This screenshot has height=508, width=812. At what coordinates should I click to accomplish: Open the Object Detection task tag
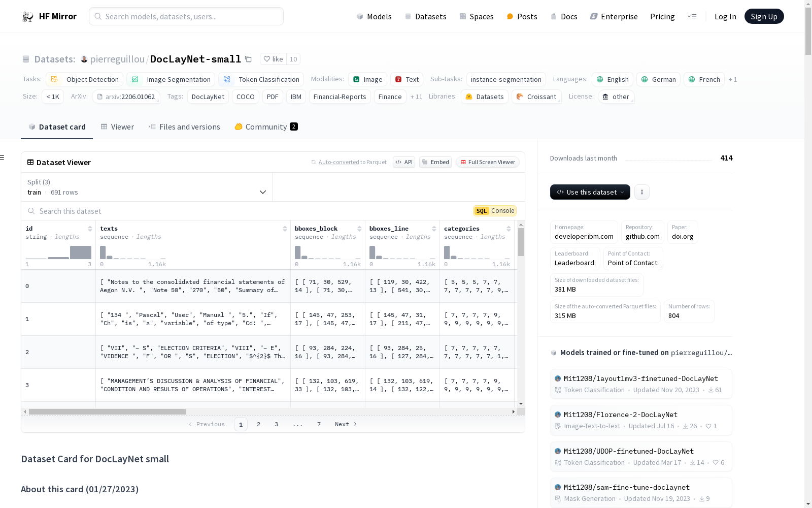[85, 79]
